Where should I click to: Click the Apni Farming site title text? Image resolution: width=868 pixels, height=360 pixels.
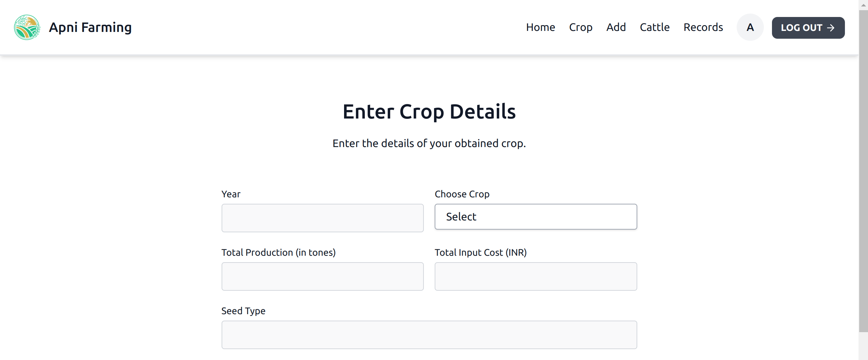point(90,27)
